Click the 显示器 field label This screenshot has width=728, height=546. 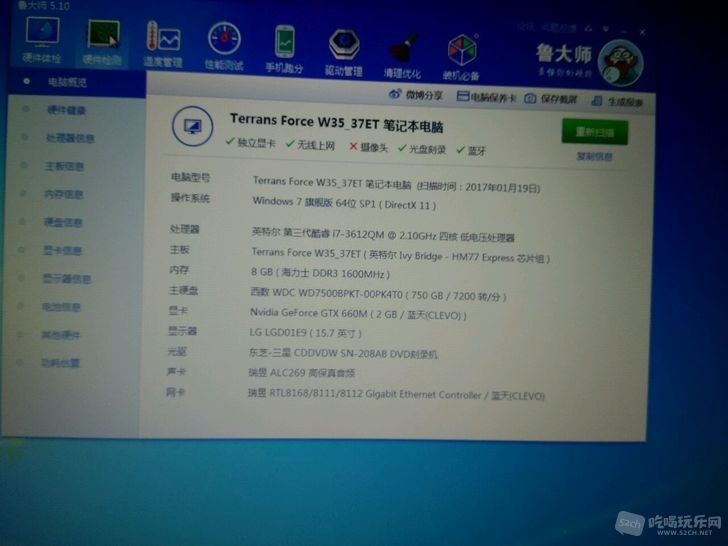coord(182,331)
